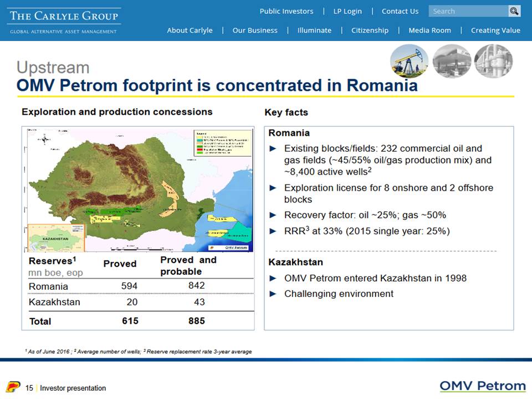
Task: Click the LP Login link
Action: pos(347,11)
